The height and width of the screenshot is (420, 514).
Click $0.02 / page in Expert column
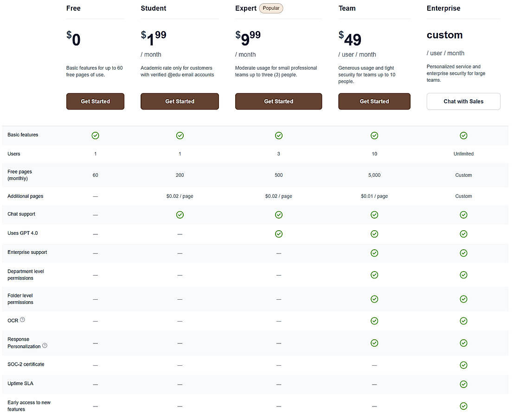click(279, 196)
